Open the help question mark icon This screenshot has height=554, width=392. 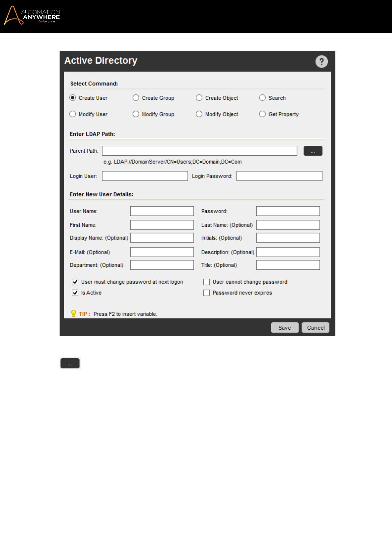(x=322, y=62)
